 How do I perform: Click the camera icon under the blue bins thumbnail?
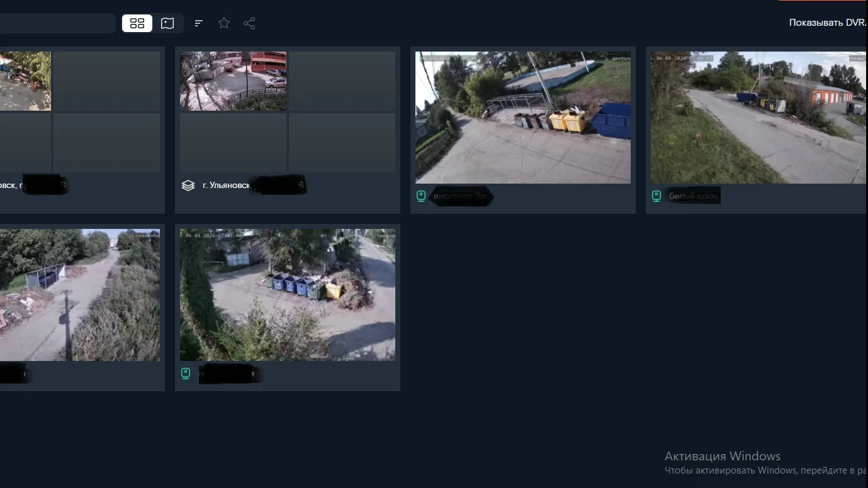186,374
